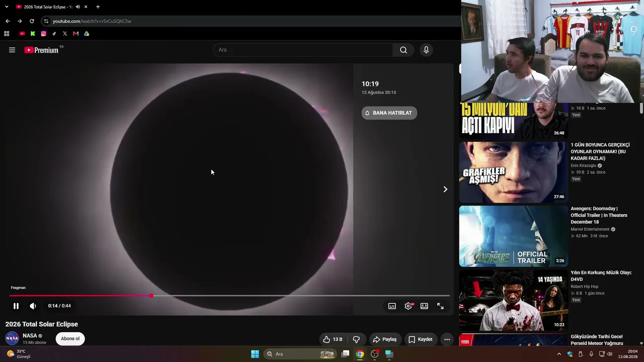This screenshot has height=362, width=644.
Task: Mute the video player volume
Action: pos(33,306)
